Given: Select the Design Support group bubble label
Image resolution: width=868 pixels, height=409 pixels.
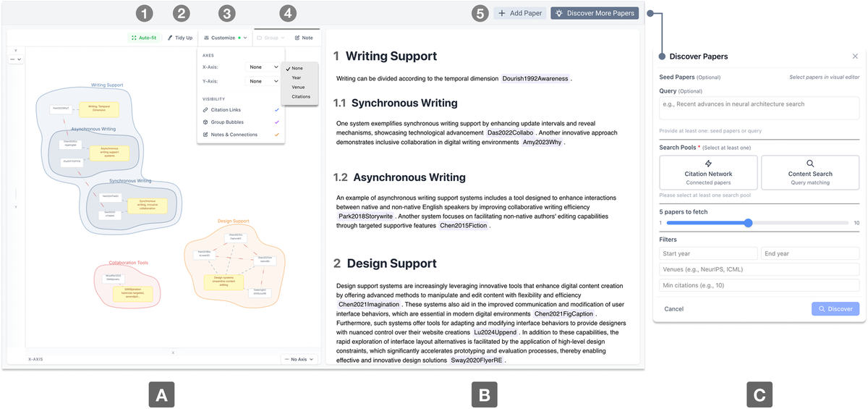Looking at the screenshot, I should pyautogui.click(x=233, y=221).
